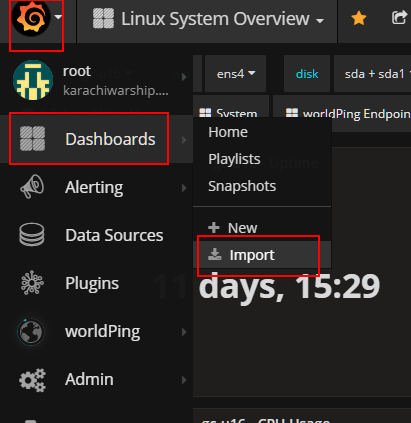Screen dimensions: 411x423
Task: Expand the Admin submenu arrow
Action: pos(184,380)
